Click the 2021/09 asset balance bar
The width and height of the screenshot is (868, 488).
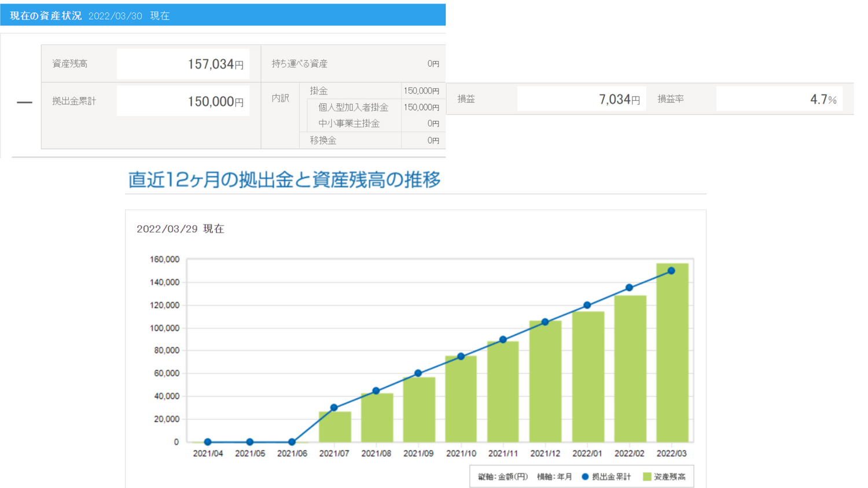pos(419,410)
